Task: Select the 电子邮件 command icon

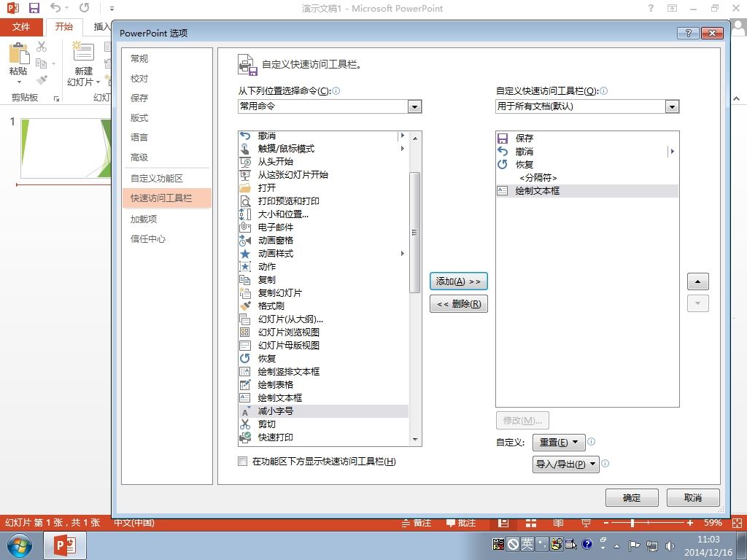Action: click(245, 227)
